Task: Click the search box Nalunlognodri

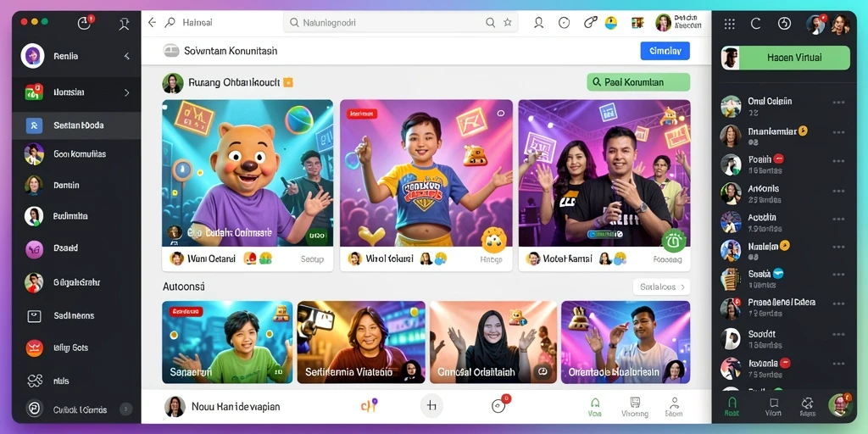Action: 401,23
